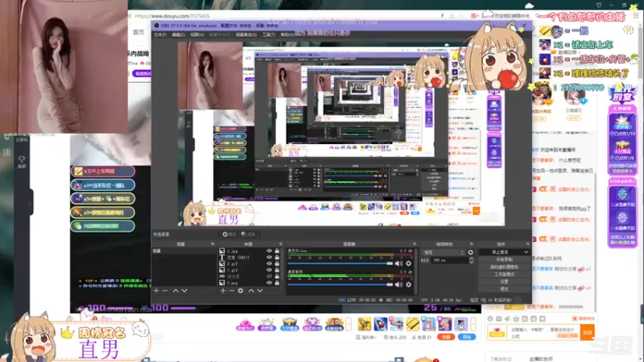The image size is (644, 362).
Task: Toggle lock on 2.jpg source
Action: tap(277, 251)
